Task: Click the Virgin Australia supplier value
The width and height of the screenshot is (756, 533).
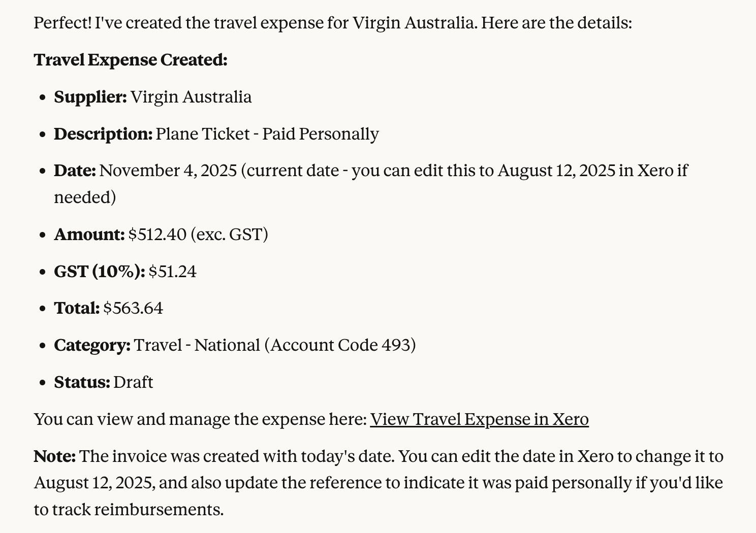Action: pyautogui.click(x=191, y=97)
